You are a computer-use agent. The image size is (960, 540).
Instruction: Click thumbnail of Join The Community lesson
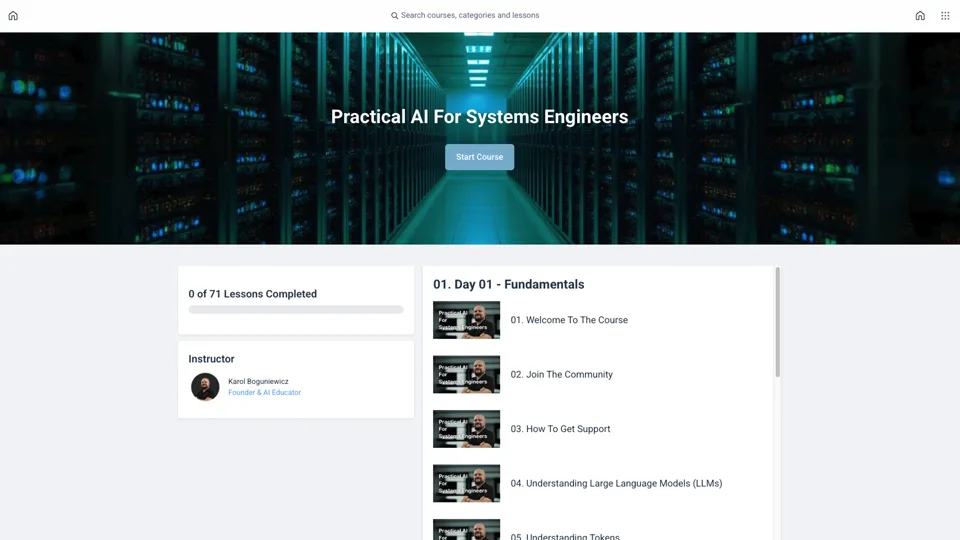coord(467,375)
